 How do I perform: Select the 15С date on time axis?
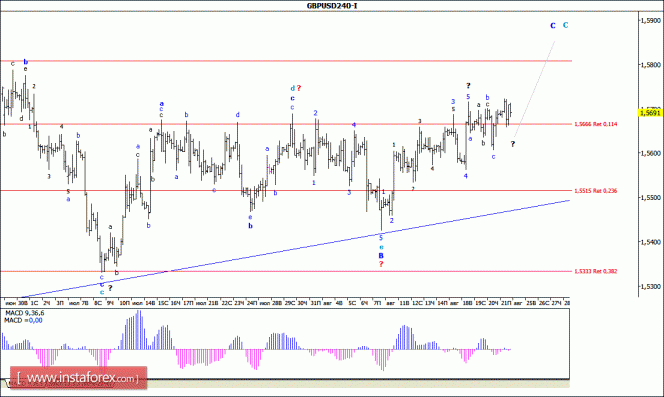tap(163, 303)
